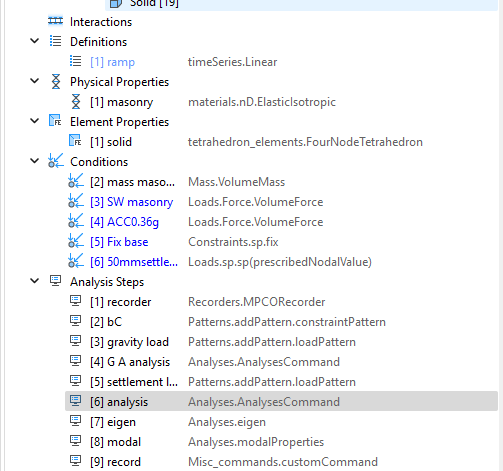
Task: Select the [2] mass masonry condition
Action: (x=132, y=182)
